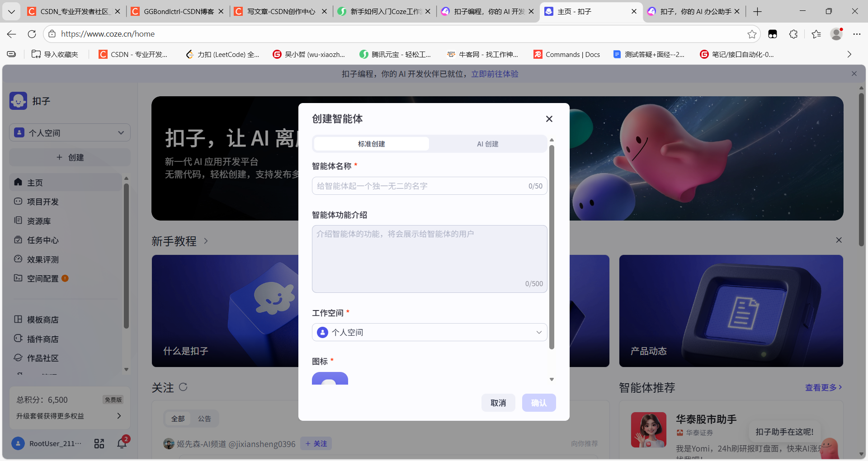
Task: Open the favorites list icon
Action: pos(816,34)
